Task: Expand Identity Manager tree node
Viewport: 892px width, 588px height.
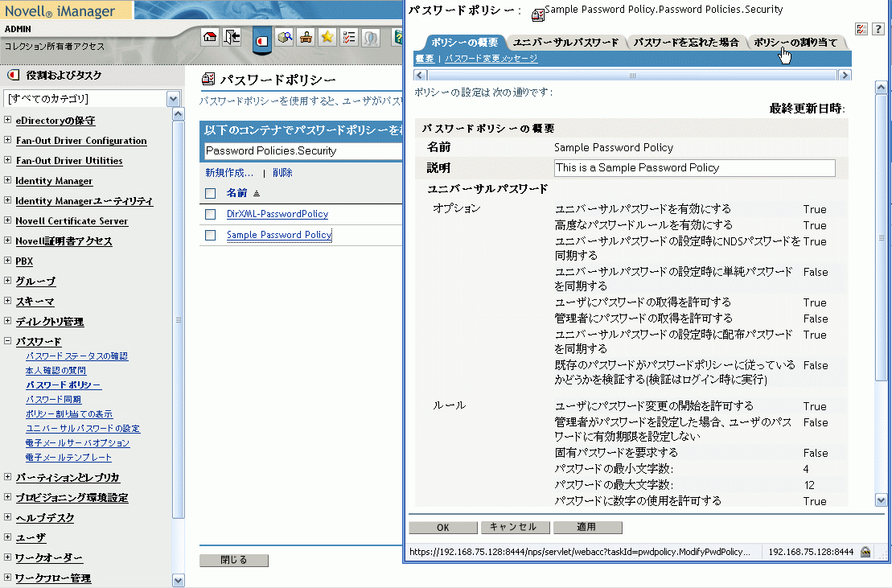Action: pos(7,179)
